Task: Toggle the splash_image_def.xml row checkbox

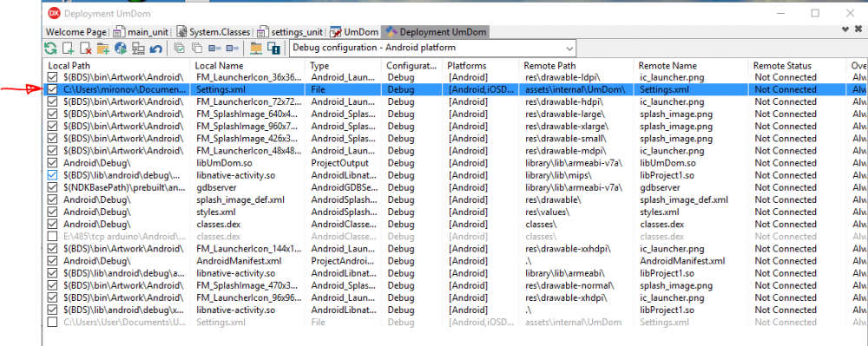Action: [x=52, y=199]
